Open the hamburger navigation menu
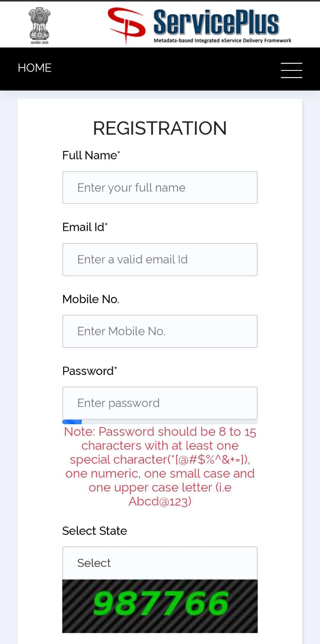Viewport: 320px width, 644px height. tap(291, 70)
